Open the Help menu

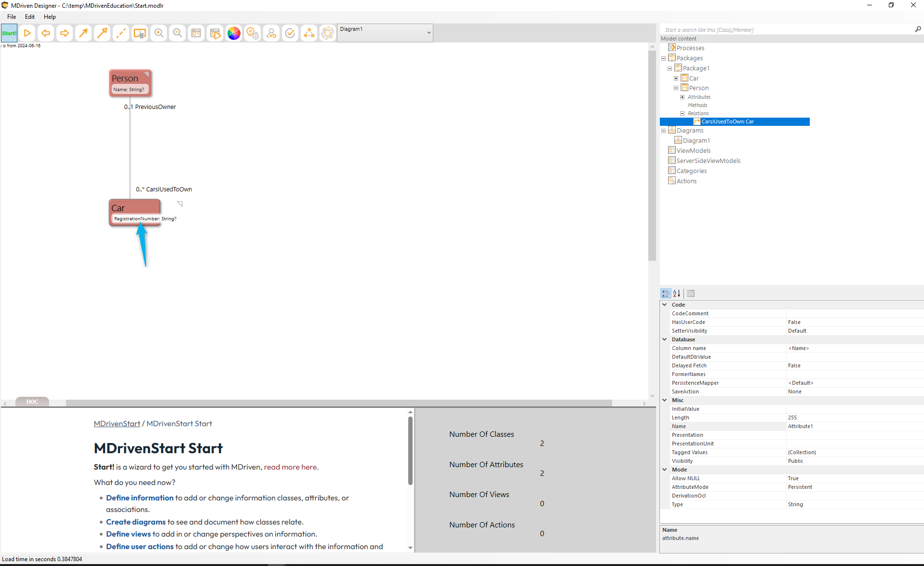tap(50, 16)
